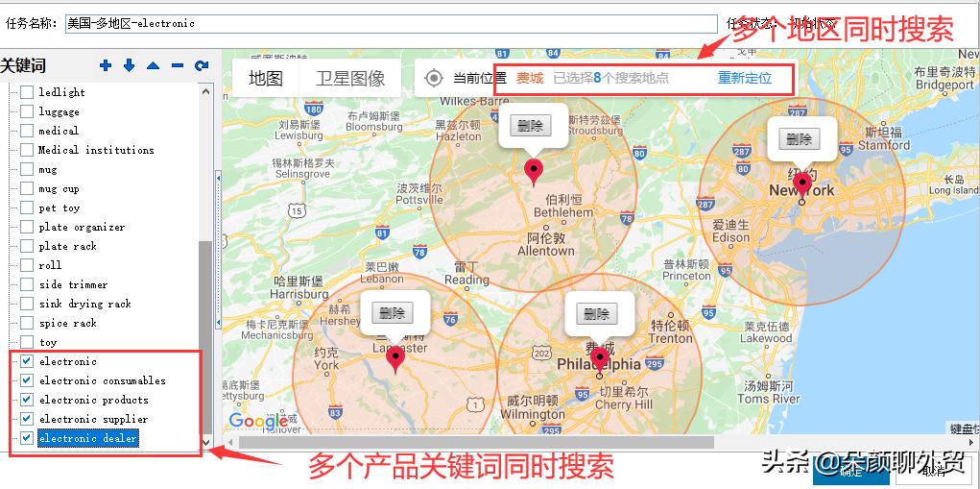The height and width of the screenshot is (489, 980).
Task: Click keyword list scrollbar down arrow
Action: click(x=205, y=442)
